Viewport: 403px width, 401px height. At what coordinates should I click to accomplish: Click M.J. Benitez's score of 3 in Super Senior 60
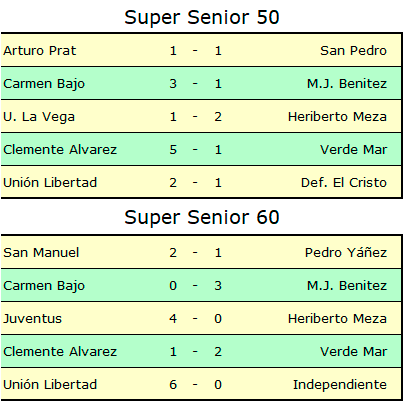[218, 286]
